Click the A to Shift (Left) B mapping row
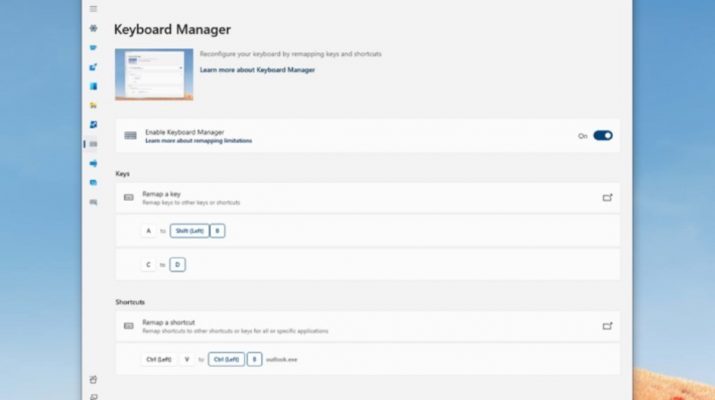This screenshot has height=400, width=715. point(367,230)
